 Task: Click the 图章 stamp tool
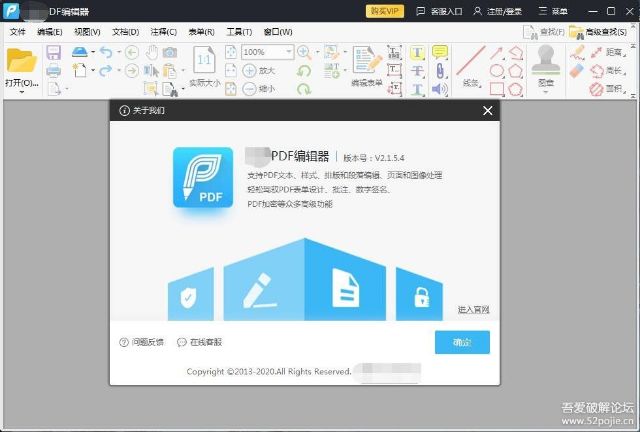(546, 65)
